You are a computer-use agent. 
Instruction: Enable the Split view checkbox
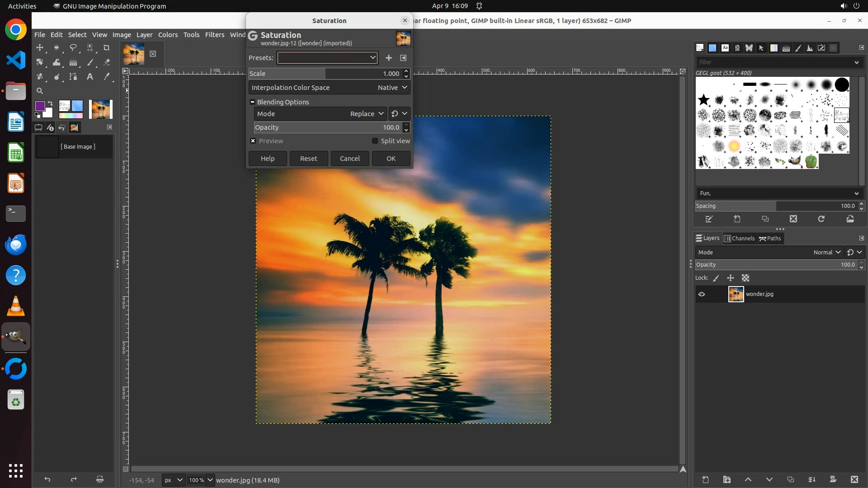click(375, 141)
